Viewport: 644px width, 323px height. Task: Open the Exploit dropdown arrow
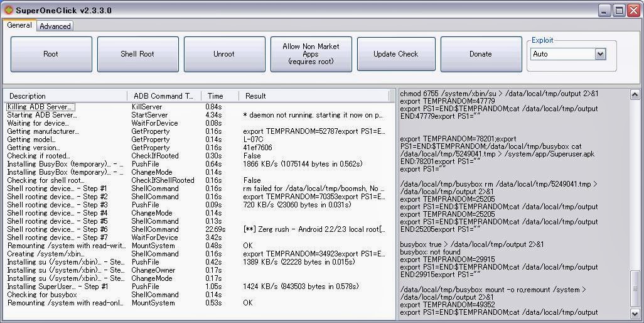tap(600, 54)
